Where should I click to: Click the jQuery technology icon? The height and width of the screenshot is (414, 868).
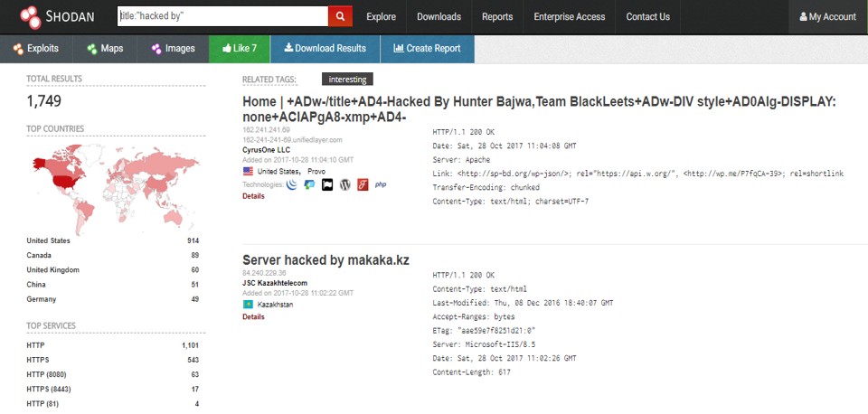click(x=291, y=185)
